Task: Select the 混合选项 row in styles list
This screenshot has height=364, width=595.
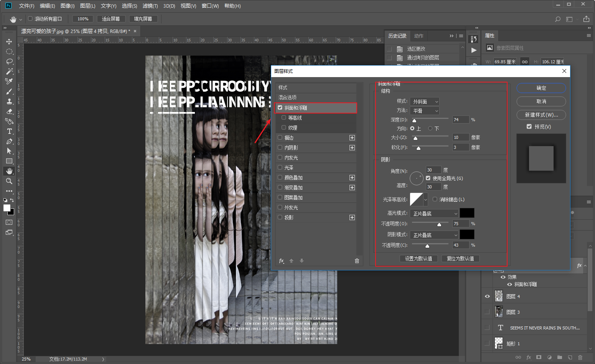Action: pyautogui.click(x=316, y=98)
